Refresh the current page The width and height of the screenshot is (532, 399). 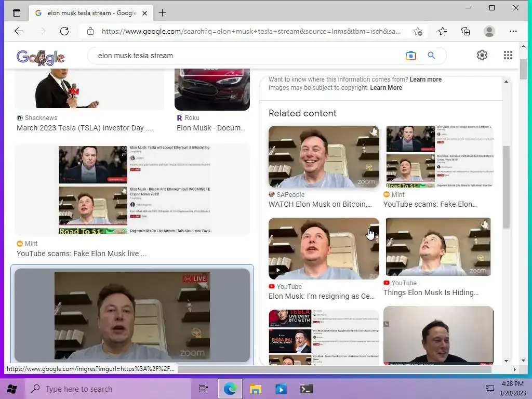64,31
